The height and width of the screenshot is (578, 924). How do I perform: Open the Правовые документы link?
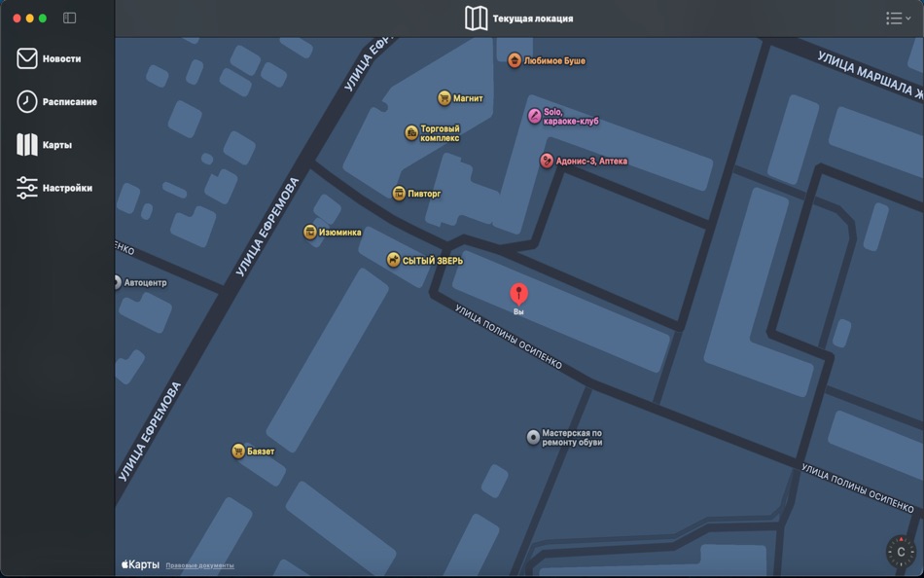pyautogui.click(x=199, y=565)
